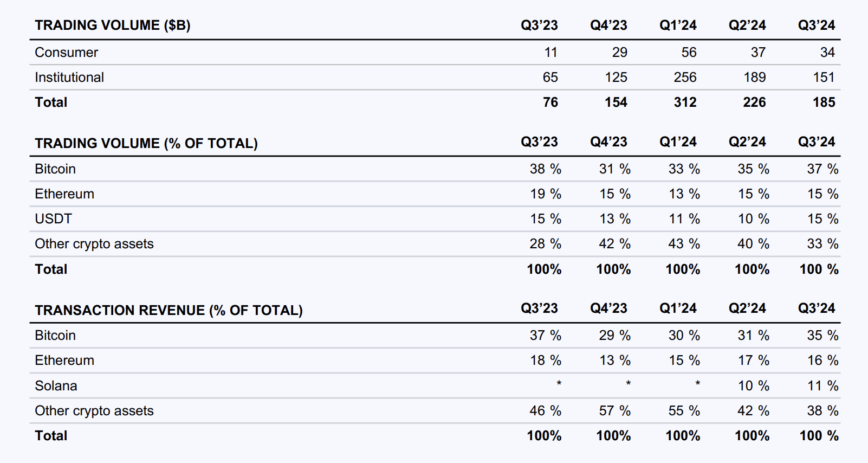
Task: Select Consumer volume value 11
Action: [550, 53]
